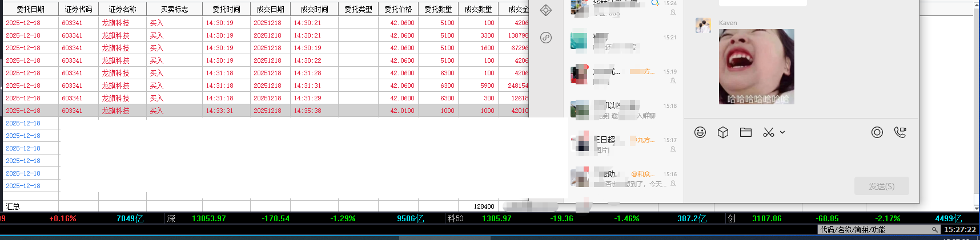Select the trade time 14:30:22 cell
The image size is (980, 240).
[314, 60]
